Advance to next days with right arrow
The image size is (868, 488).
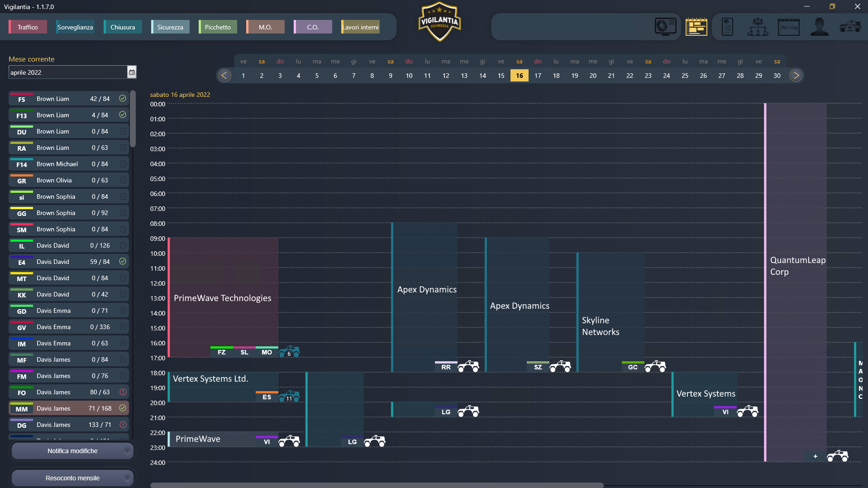[x=796, y=76]
